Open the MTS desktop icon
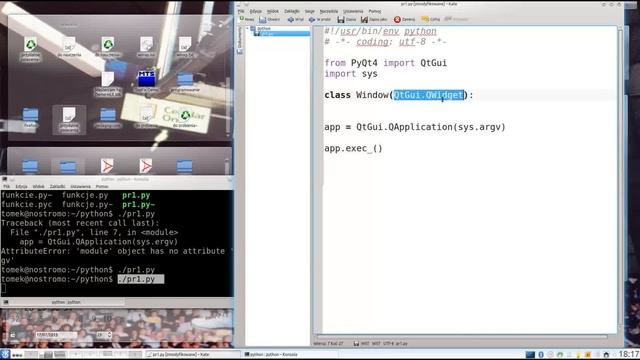Image resolution: width=640 pixels, height=360 pixels. coord(146,80)
